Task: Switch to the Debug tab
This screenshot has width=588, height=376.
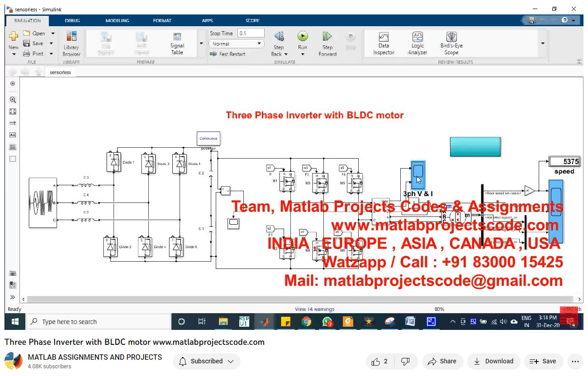Action: coord(72,20)
